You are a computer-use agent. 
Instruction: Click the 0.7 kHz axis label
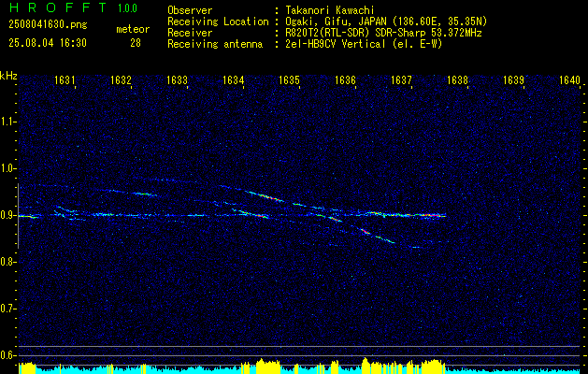click(x=7, y=309)
